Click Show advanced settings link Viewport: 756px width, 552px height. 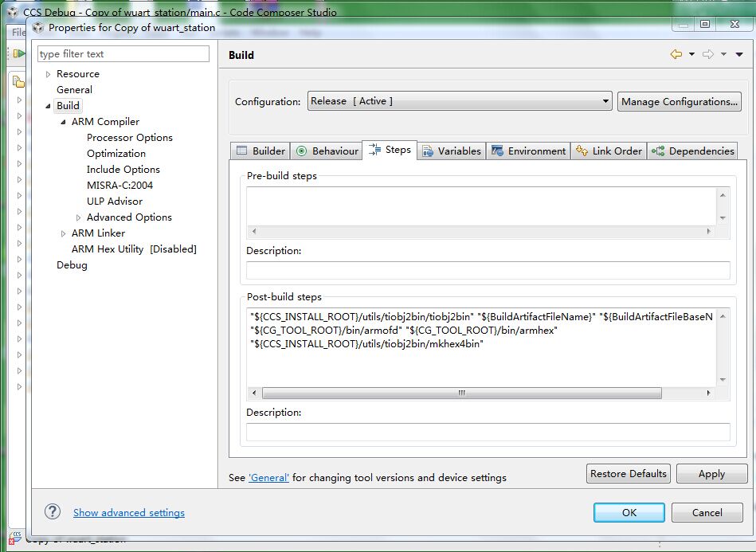(129, 512)
